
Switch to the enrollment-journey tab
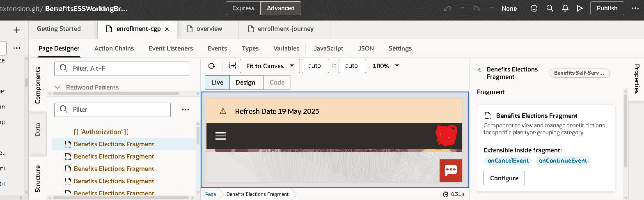pos(281,29)
